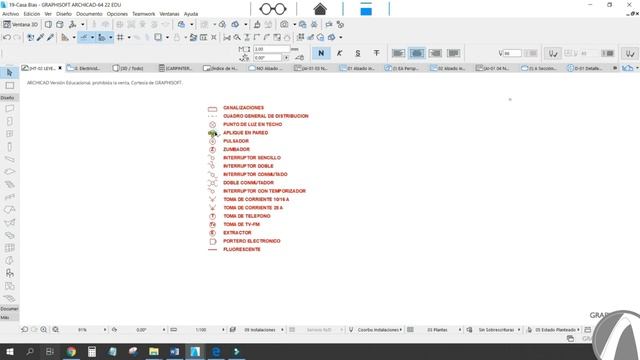Click the CANALIZACIONES legend text
The image size is (640, 360).
click(243, 108)
